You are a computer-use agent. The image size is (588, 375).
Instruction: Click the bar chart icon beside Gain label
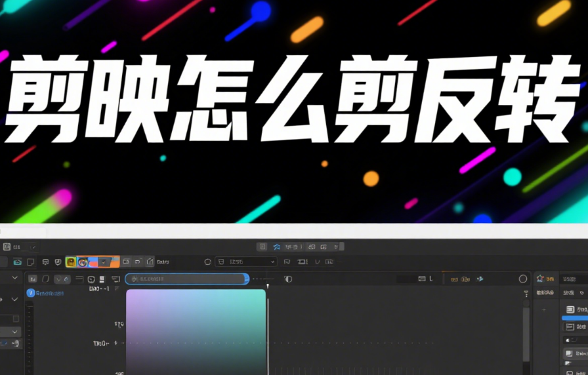coord(150,262)
